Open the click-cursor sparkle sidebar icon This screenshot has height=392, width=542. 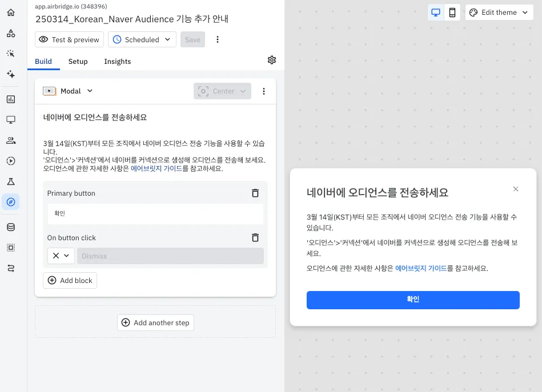[11, 54]
